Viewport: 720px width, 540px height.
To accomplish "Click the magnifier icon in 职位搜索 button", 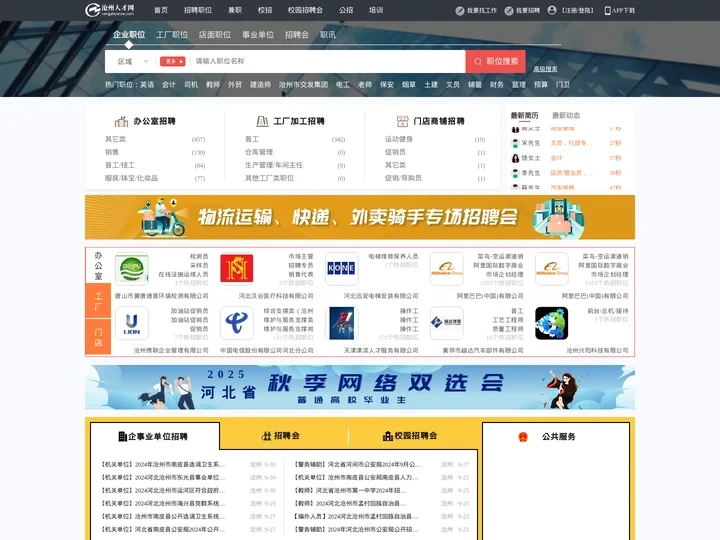I will click(478, 62).
